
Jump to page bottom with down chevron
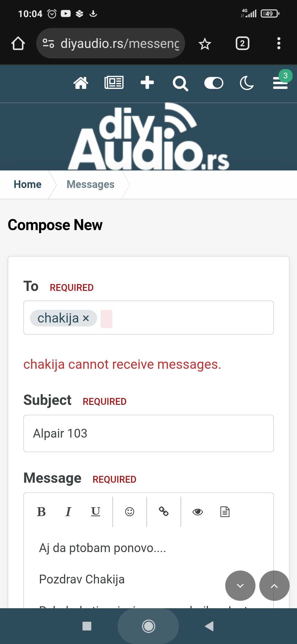coord(240,586)
